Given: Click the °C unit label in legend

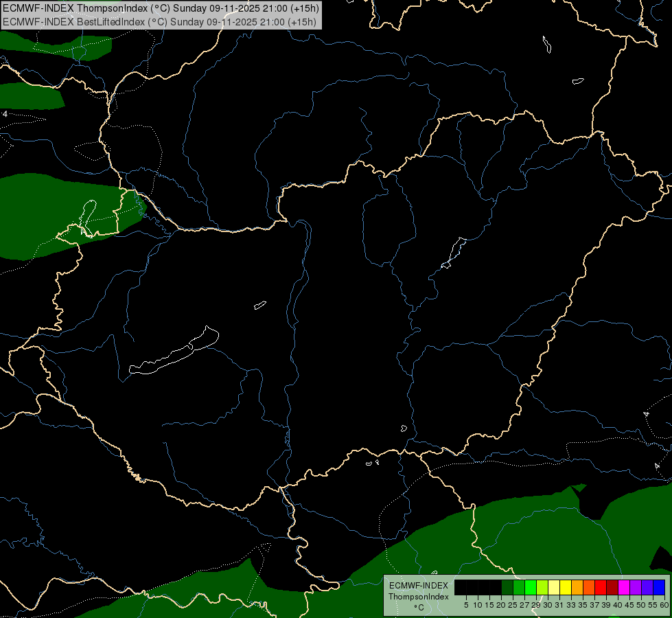Looking at the screenshot, I should 419,607.
